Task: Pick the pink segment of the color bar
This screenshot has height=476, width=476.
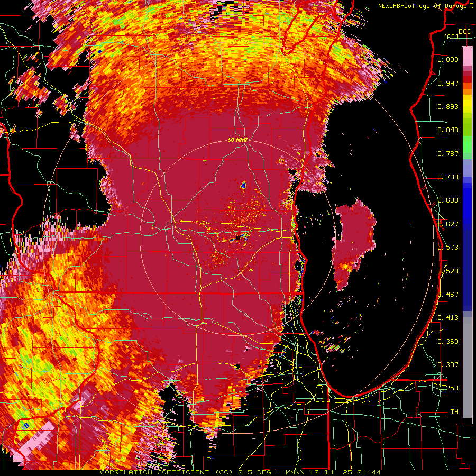Action: (467, 56)
